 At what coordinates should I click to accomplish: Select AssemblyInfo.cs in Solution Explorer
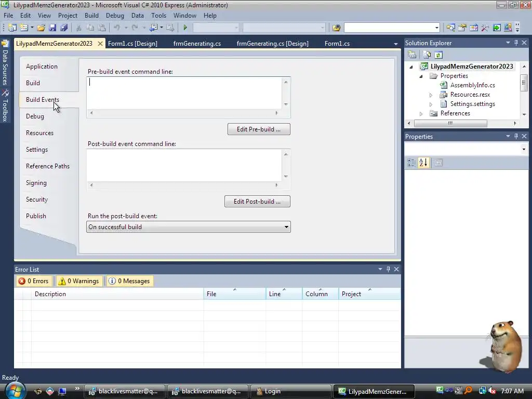(x=472, y=86)
